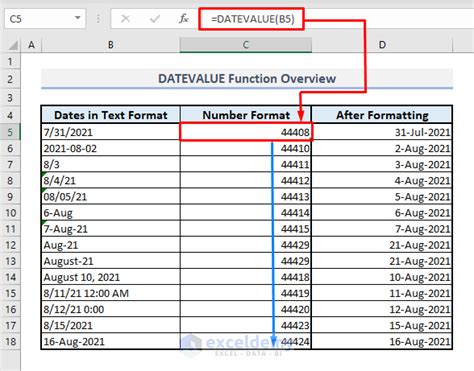Select cell containing 7-Aug-21
Screen dimensions: 474x371
(x=111, y=229)
